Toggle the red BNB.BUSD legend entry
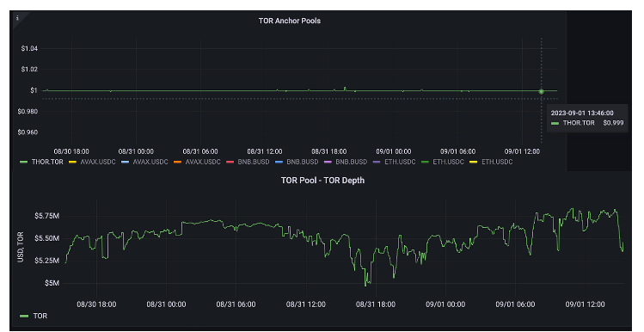644x332 pixels. (x=254, y=162)
